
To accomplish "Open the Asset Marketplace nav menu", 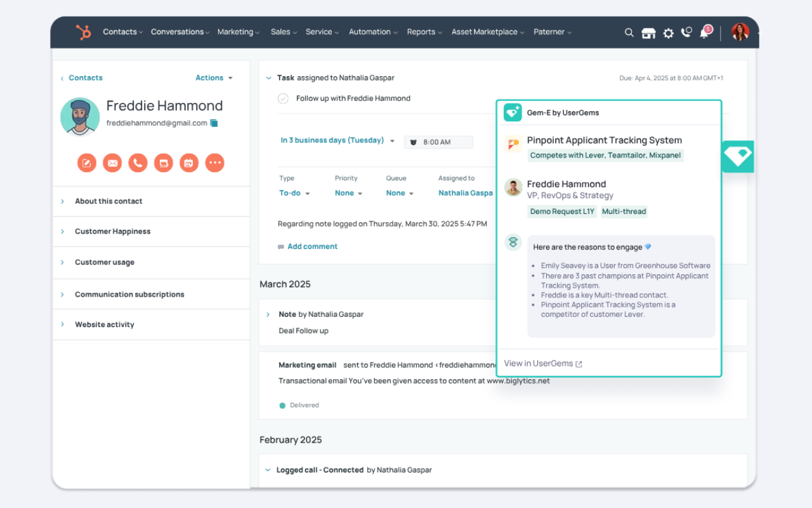I will (488, 32).
